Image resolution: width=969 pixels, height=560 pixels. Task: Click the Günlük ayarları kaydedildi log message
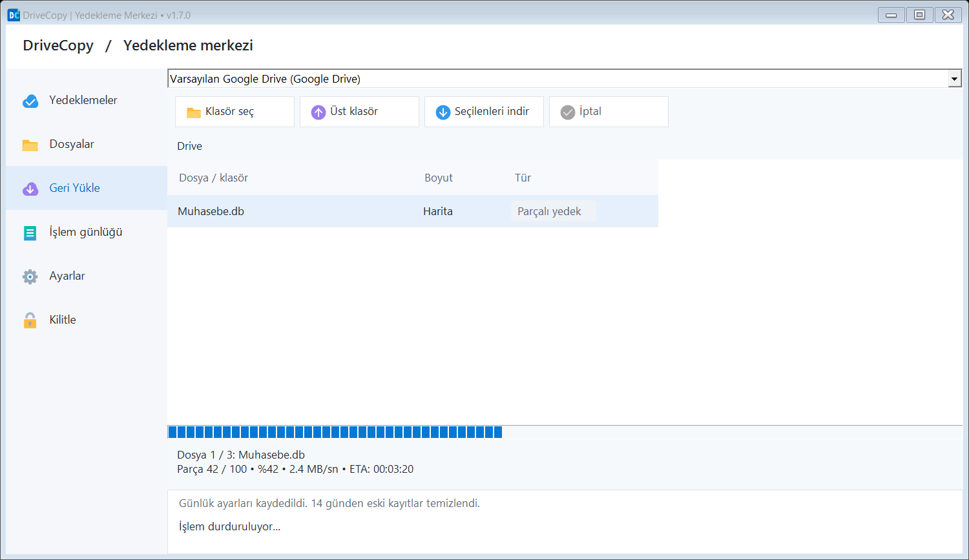click(329, 503)
